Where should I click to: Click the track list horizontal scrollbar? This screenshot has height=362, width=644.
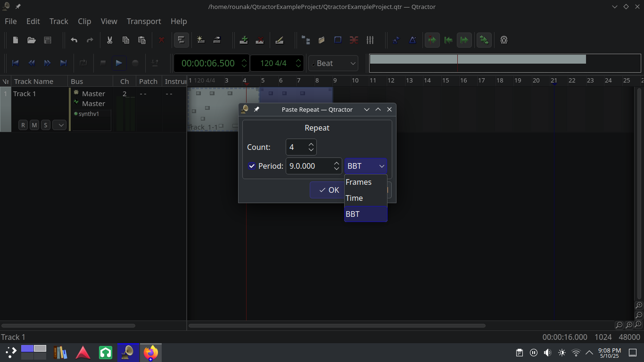(68, 325)
